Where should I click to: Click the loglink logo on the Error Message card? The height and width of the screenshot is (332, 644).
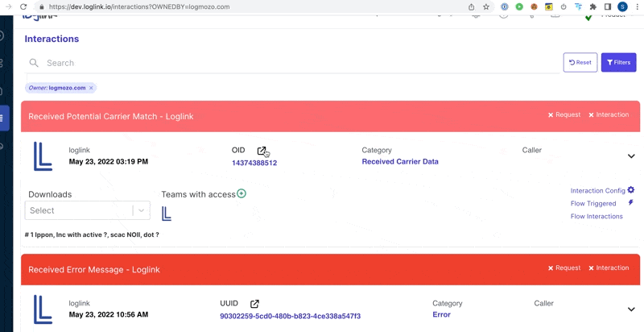pyautogui.click(x=43, y=309)
